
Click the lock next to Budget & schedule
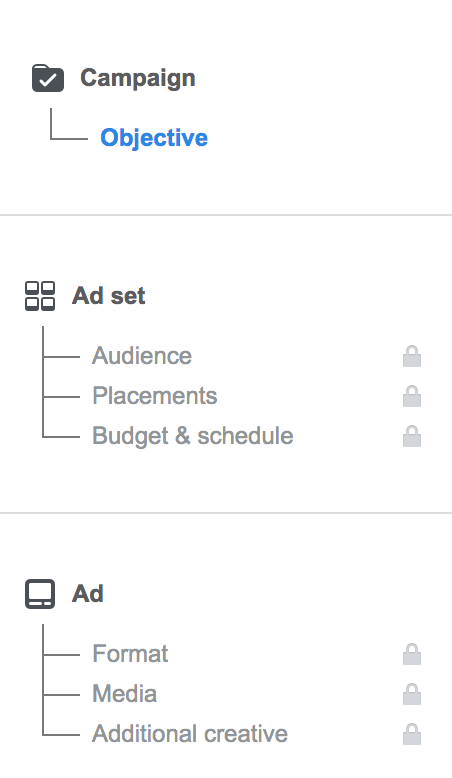tap(412, 436)
